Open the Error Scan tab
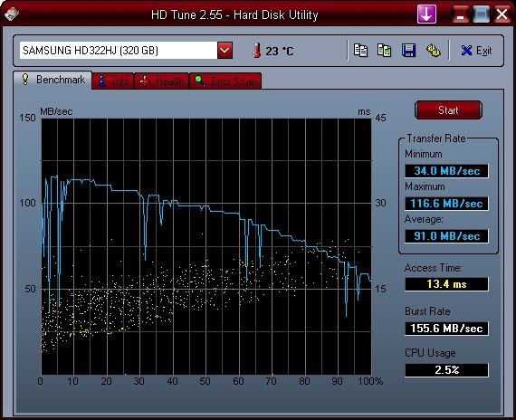Viewport: 516px width, 420px height. tap(225, 81)
